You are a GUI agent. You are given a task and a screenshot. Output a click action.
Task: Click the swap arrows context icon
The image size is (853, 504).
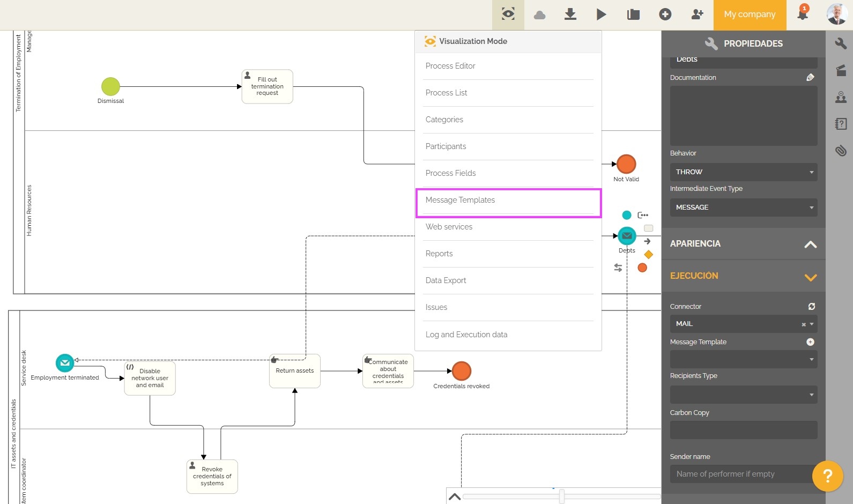pyautogui.click(x=618, y=267)
